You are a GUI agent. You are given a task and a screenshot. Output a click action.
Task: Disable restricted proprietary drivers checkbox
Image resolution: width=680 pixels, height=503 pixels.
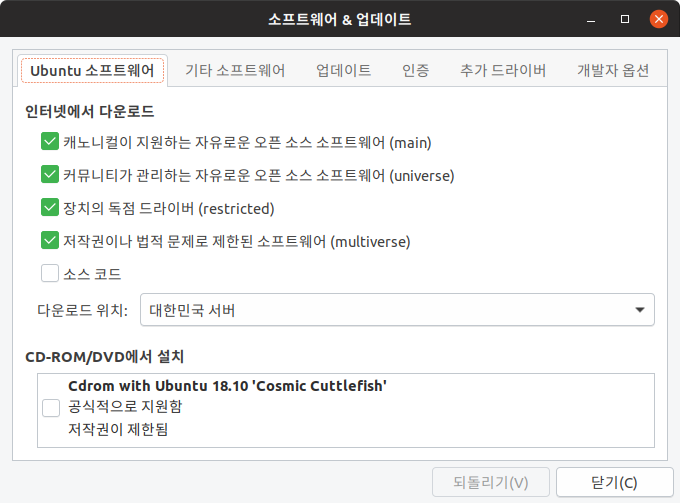(50, 208)
